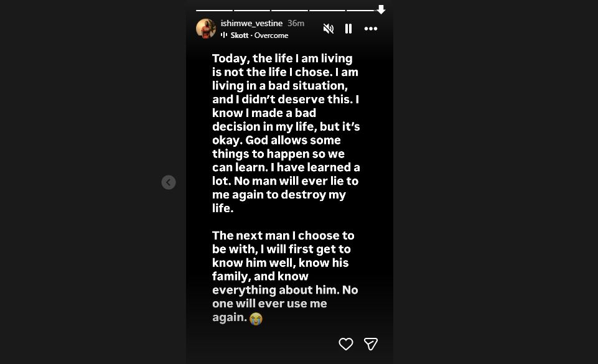
Task: Click the 36m story timestamp
Action: point(296,23)
